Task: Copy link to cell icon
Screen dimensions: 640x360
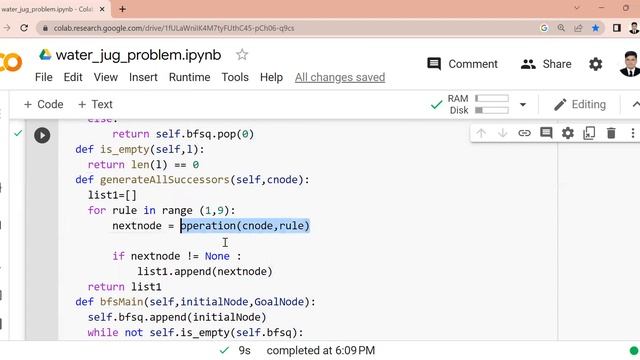Action: [524, 133]
